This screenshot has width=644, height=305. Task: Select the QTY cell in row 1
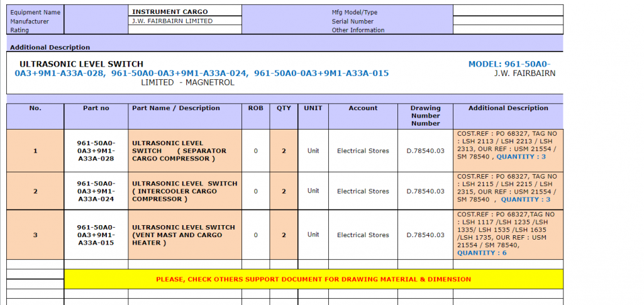(x=283, y=151)
